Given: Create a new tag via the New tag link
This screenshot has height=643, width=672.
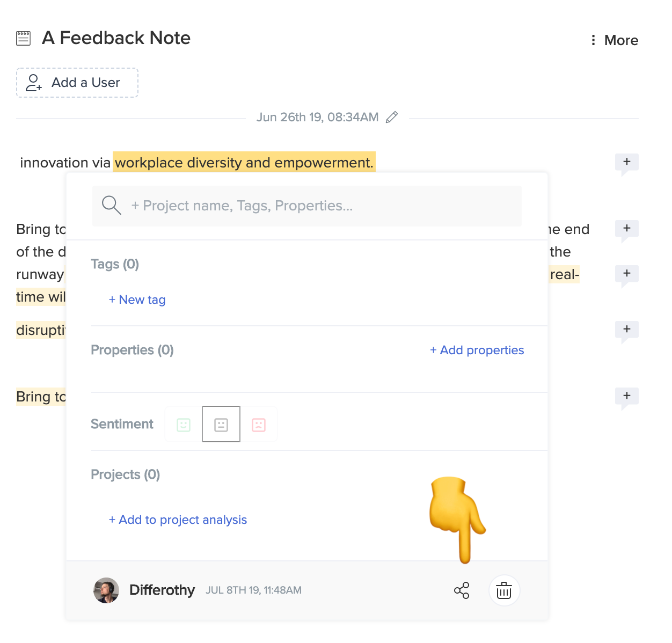Looking at the screenshot, I should click(137, 299).
